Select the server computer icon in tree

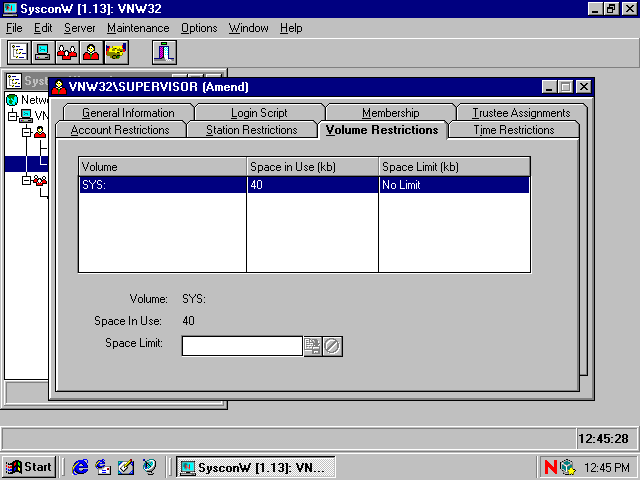point(26,116)
